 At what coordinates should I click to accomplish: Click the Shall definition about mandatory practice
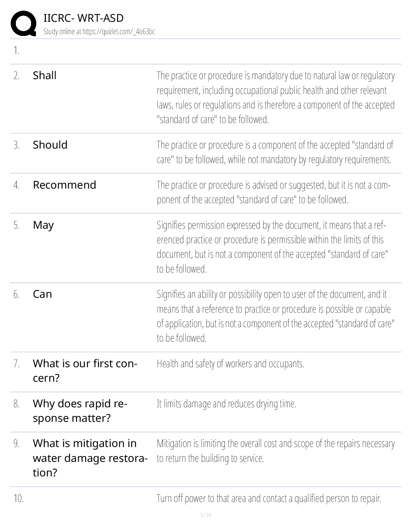click(x=275, y=97)
